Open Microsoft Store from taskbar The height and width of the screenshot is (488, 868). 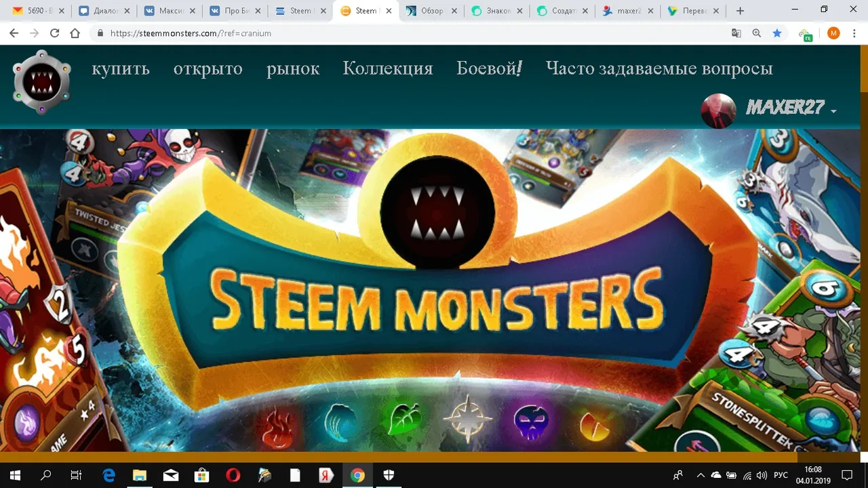pos(201,475)
